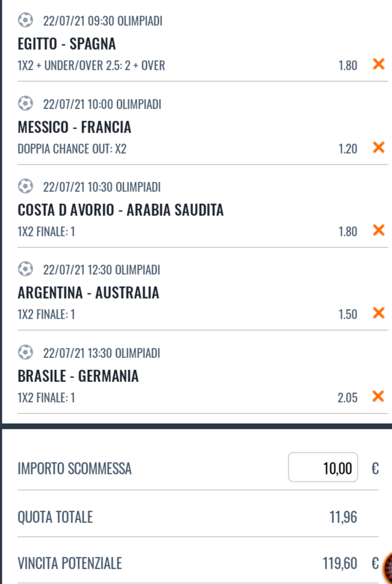Select the Costa d'Avorio - Arabia Saudita title
The width and height of the screenshot is (392, 584).
[121, 210]
